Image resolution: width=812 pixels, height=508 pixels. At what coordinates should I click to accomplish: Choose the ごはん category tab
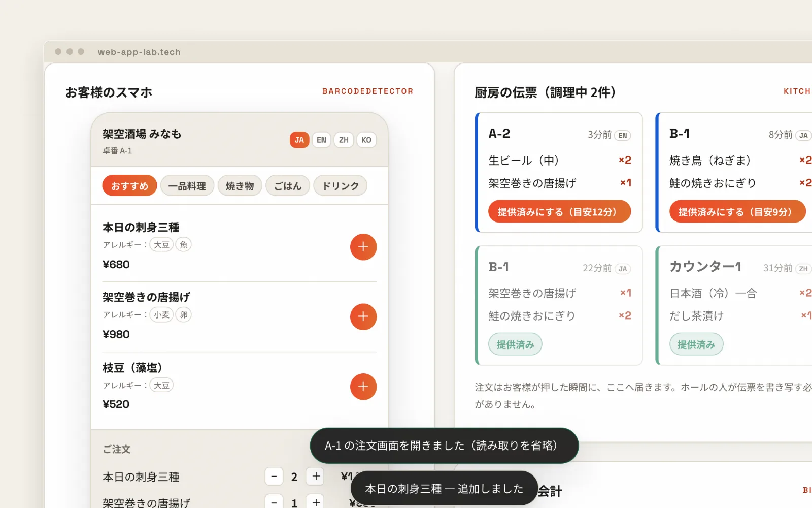(x=288, y=186)
